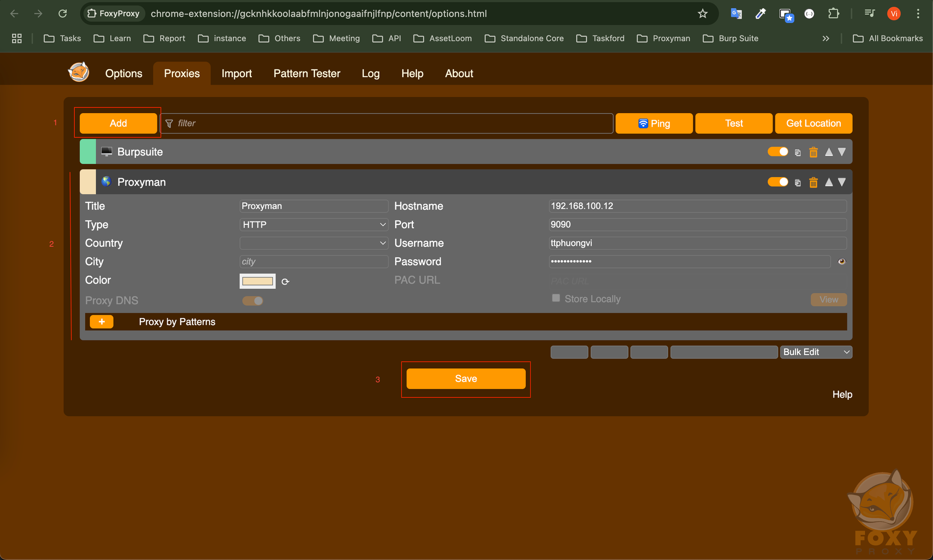Image resolution: width=933 pixels, height=560 pixels.
Task: Click the globe icon beside Proxyman
Action: 106,181
